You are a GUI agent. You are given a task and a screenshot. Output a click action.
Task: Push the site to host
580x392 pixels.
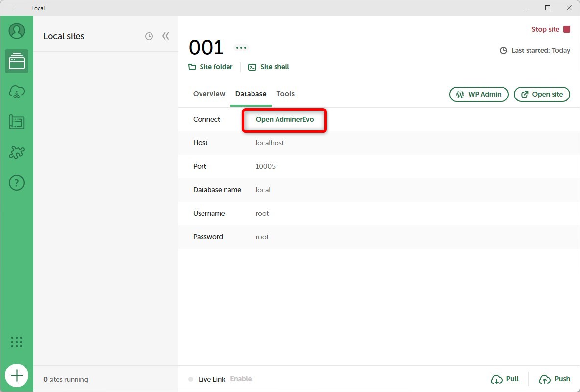(555, 379)
